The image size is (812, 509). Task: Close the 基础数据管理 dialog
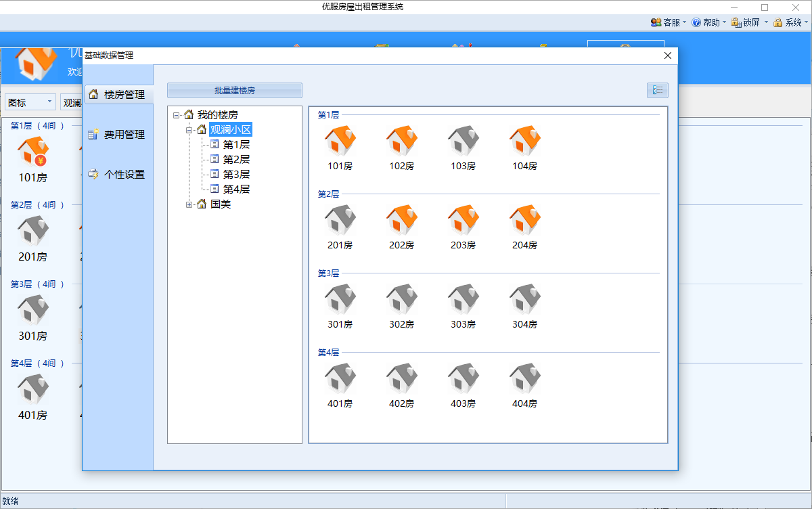point(668,56)
